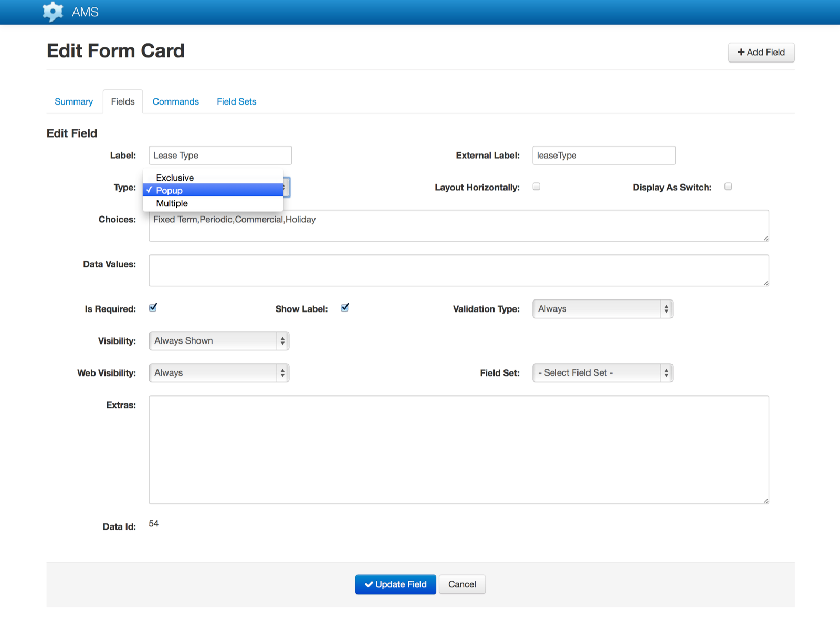
Task: Open the Commands tab
Action: tap(175, 101)
